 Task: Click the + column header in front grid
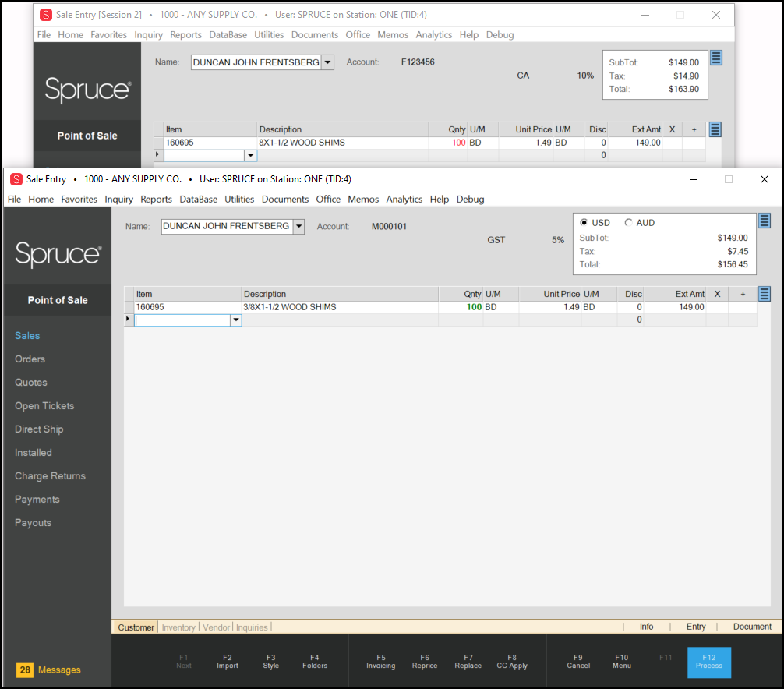(x=743, y=294)
